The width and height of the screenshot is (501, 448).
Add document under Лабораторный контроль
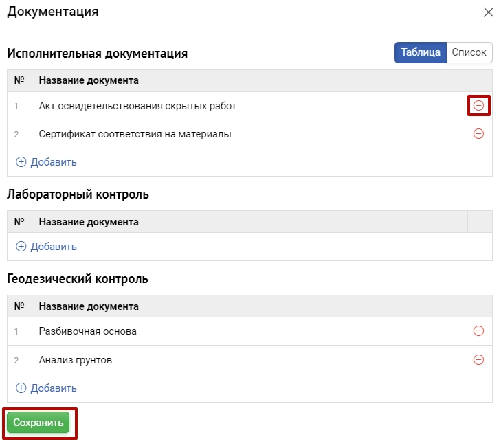tap(46, 247)
